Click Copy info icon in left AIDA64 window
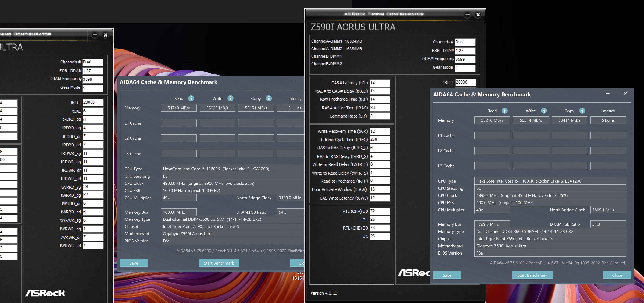This screenshot has width=644, height=303. pyautogui.click(x=269, y=98)
